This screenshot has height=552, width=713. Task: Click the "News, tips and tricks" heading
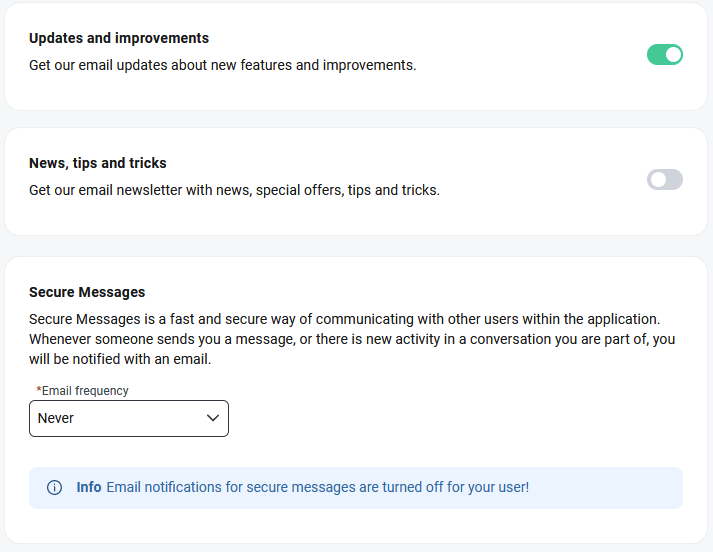point(98,163)
